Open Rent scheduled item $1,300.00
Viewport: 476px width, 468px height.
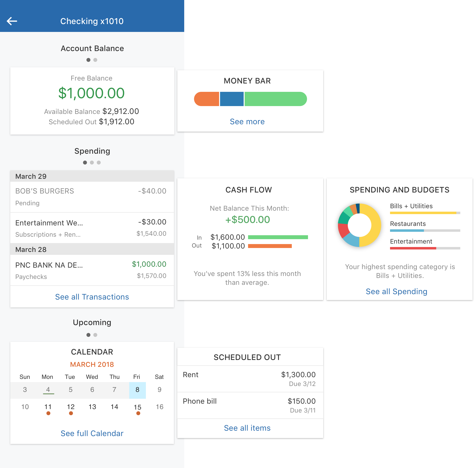pyautogui.click(x=250, y=379)
